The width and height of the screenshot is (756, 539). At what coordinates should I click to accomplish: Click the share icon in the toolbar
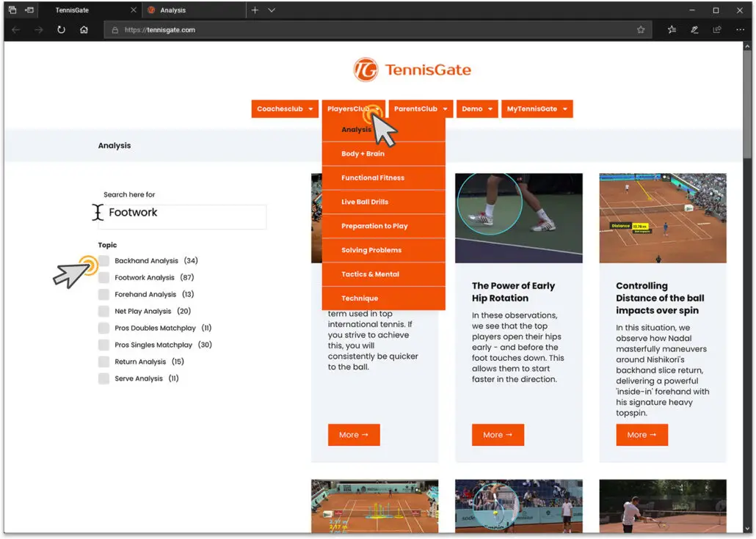click(x=716, y=29)
